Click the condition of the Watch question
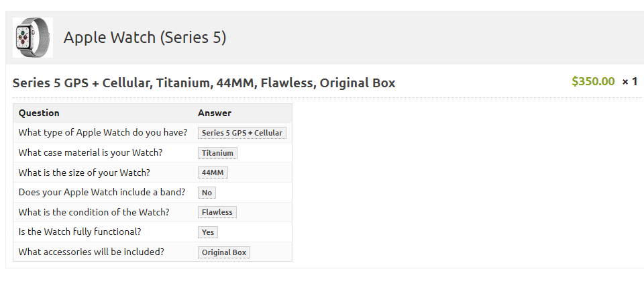644x298 pixels. (x=94, y=212)
